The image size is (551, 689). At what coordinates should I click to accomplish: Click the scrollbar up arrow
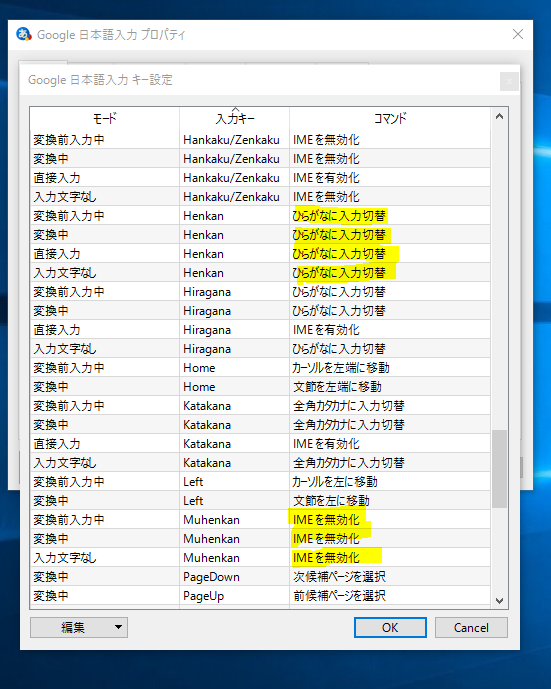coord(499,116)
